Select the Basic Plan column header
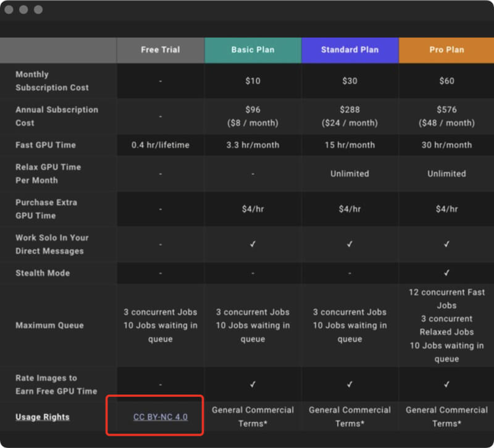Screen dimensions: 494x448 (253, 49)
